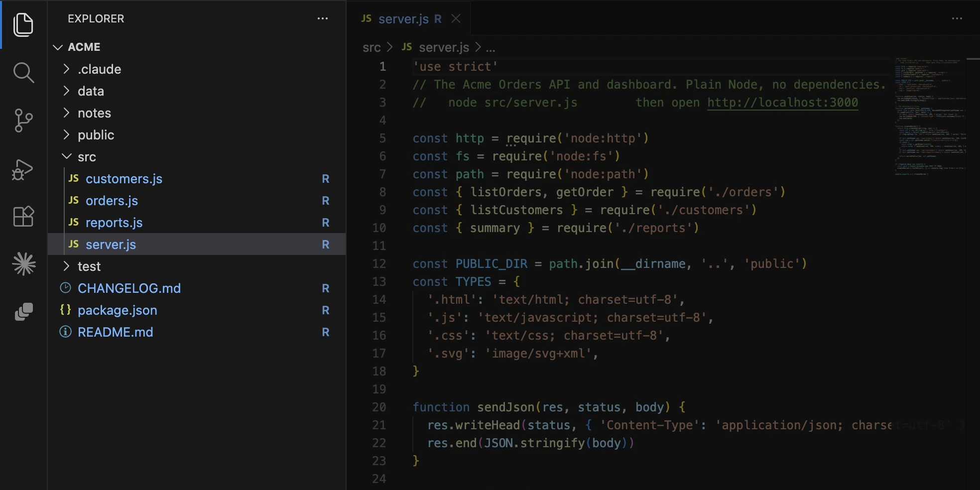Click JS icon next to orders.js
The image size is (980, 490).
[x=74, y=200]
